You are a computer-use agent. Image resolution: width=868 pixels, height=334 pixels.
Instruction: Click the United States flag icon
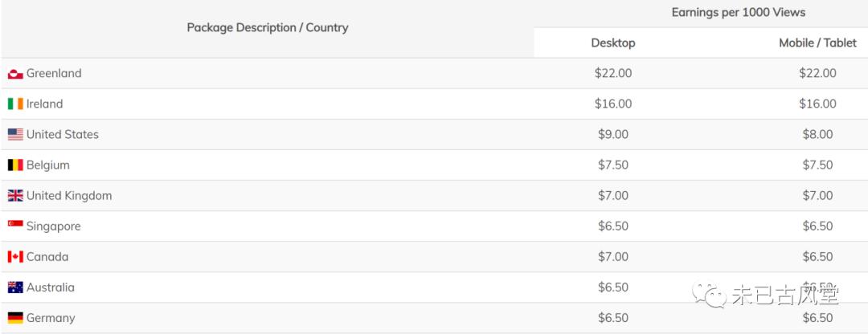pos(15,135)
